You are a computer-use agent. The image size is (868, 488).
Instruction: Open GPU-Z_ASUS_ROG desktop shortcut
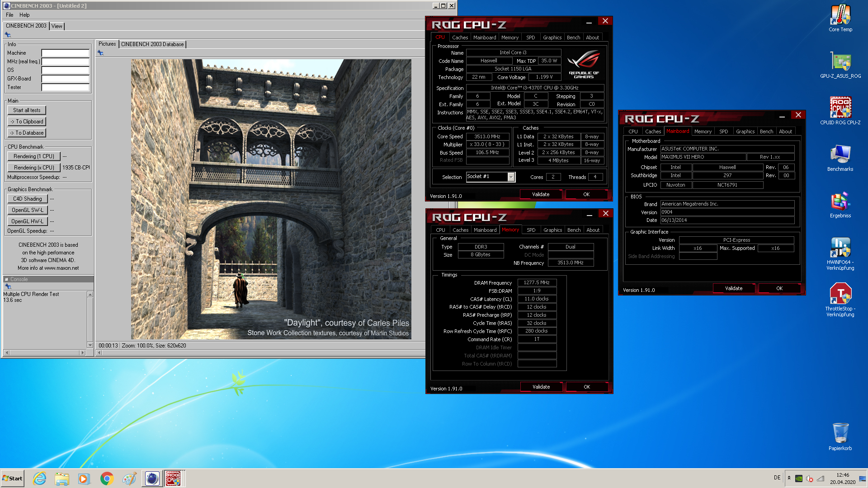[840, 65]
